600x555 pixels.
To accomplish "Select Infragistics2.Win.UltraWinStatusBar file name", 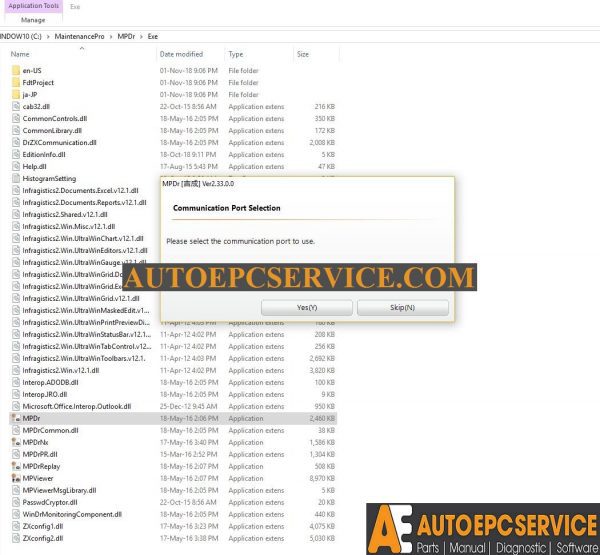I will point(86,334).
